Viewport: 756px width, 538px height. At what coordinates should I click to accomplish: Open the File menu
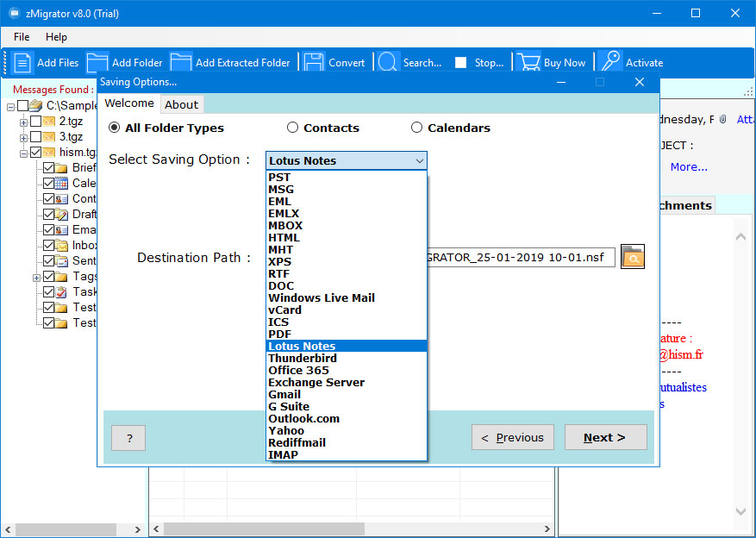[22, 37]
